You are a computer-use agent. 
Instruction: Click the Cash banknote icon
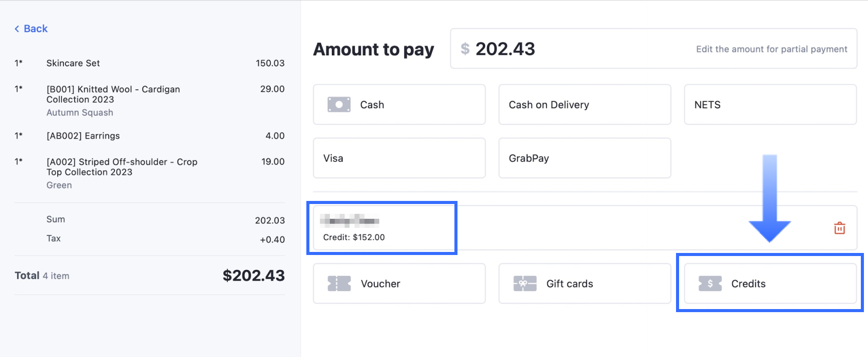click(339, 105)
